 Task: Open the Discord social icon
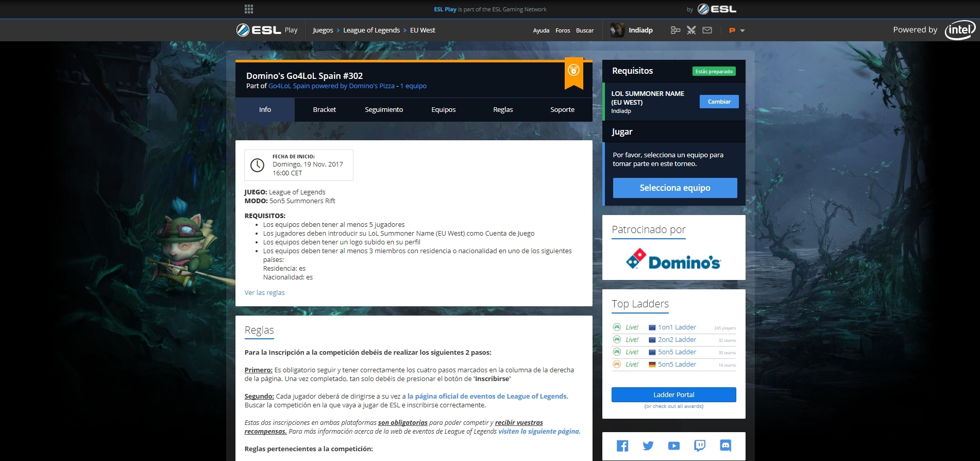[725, 446]
